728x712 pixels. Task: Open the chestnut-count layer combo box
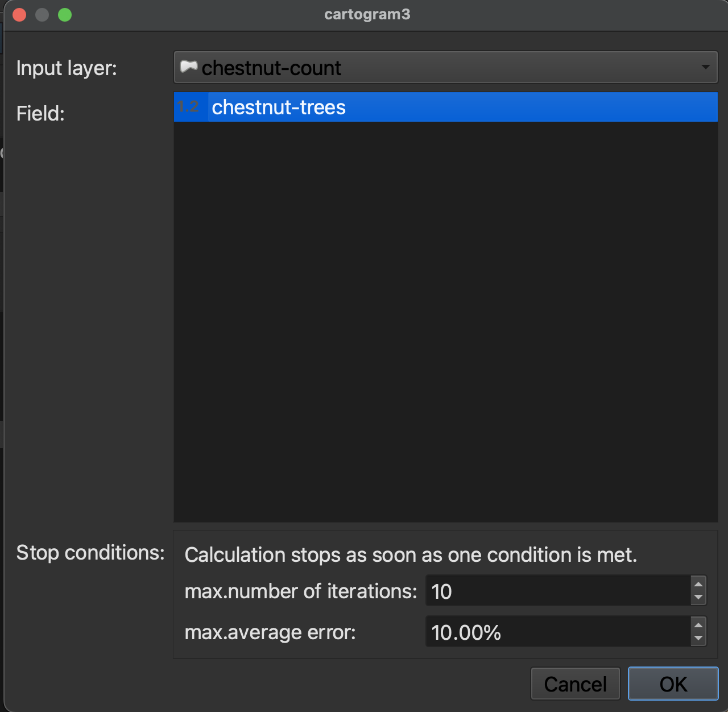pyautogui.click(x=444, y=68)
